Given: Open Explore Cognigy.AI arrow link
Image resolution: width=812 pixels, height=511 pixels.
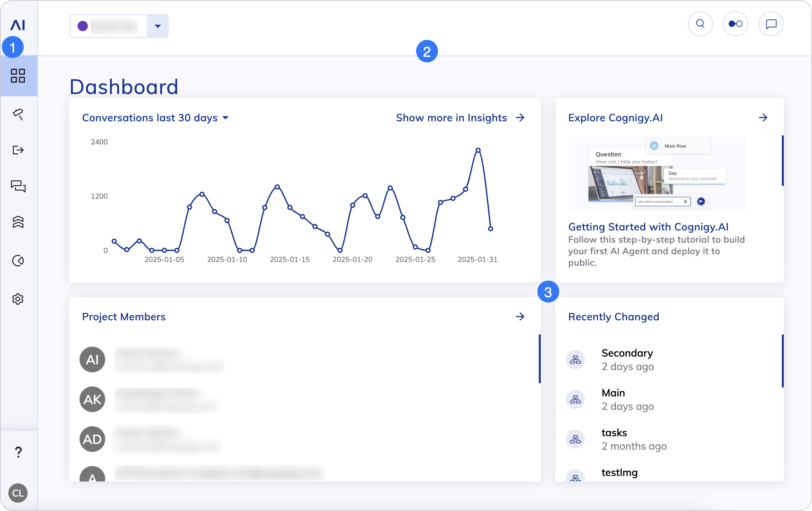Looking at the screenshot, I should coord(763,118).
